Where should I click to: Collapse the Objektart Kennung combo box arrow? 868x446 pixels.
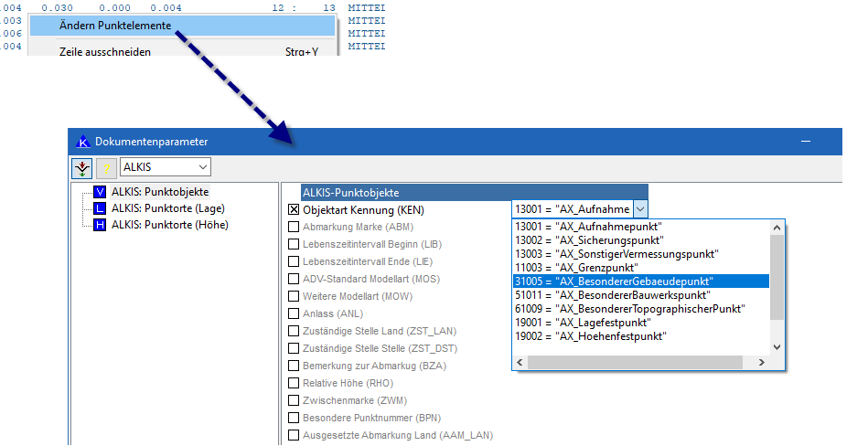tap(640, 209)
